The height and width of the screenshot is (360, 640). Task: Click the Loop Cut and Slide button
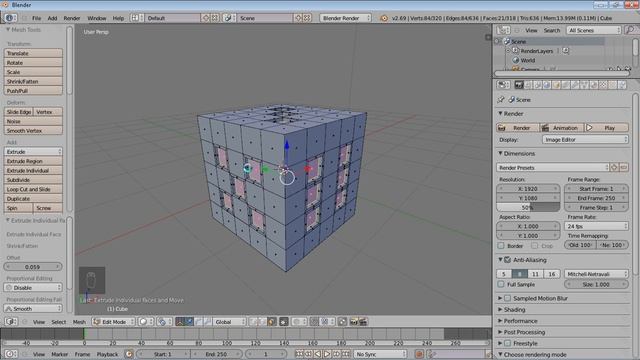(33, 189)
